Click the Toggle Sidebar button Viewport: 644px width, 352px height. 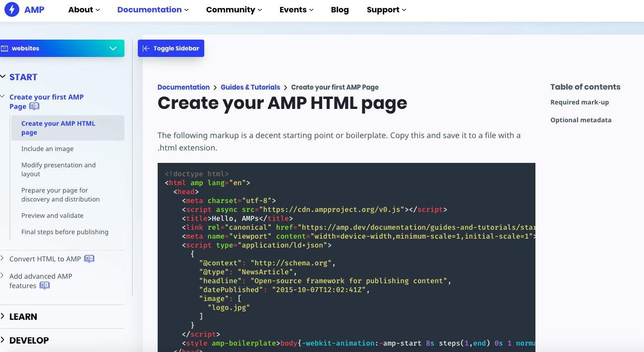point(171,49)
